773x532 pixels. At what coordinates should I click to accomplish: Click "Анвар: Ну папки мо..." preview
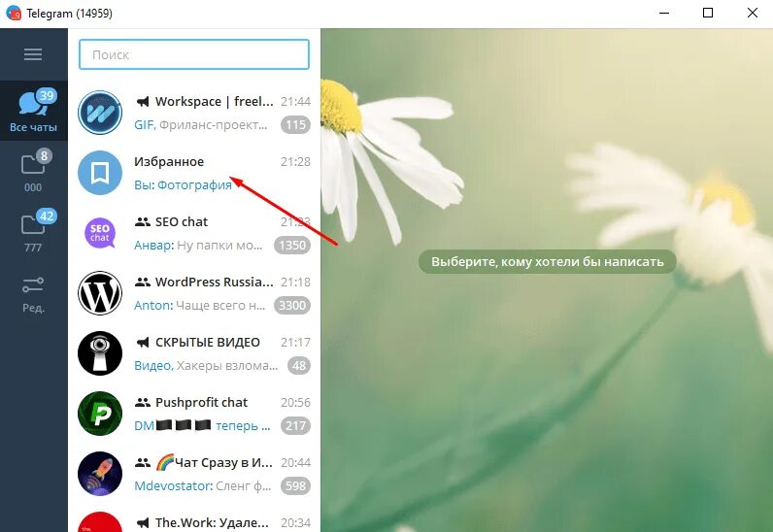[198, 245]
